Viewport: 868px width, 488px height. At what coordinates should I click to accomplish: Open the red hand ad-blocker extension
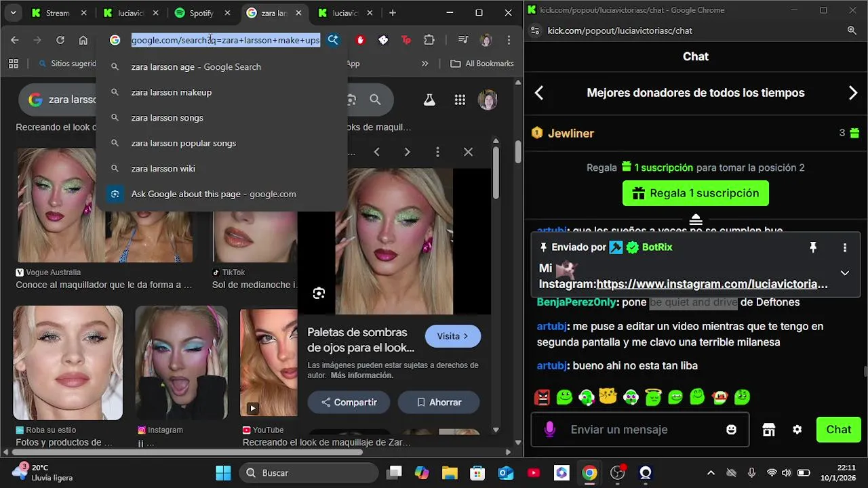[x=360, y=40]
